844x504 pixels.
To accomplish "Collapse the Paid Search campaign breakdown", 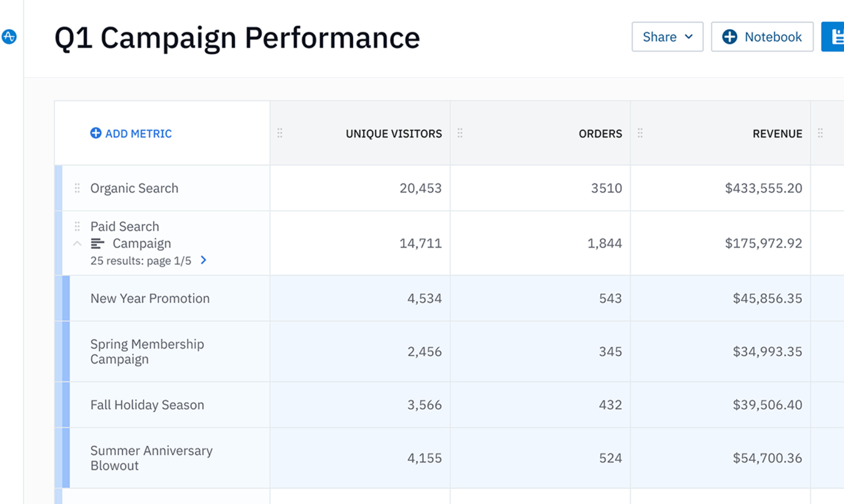I will pyautogui.click(x=77, y=243).
